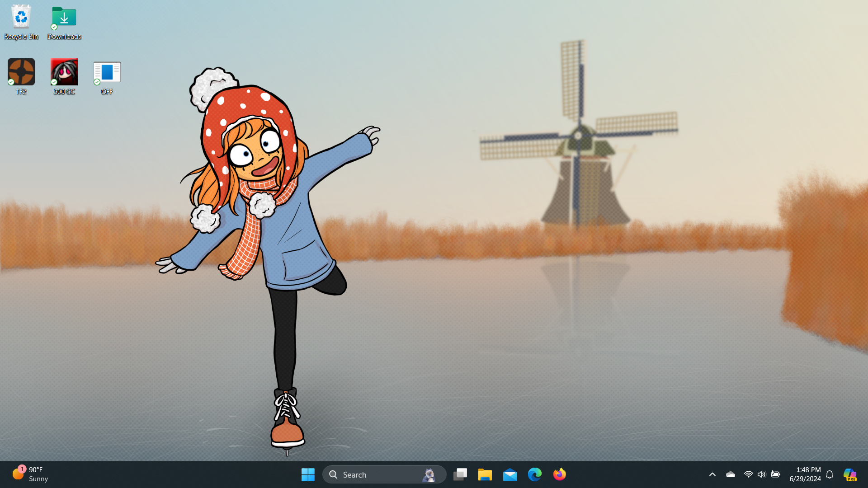Open the Downloads folder shortcut
This screenshot has width=868, height=488.
(x=64, y=18)
